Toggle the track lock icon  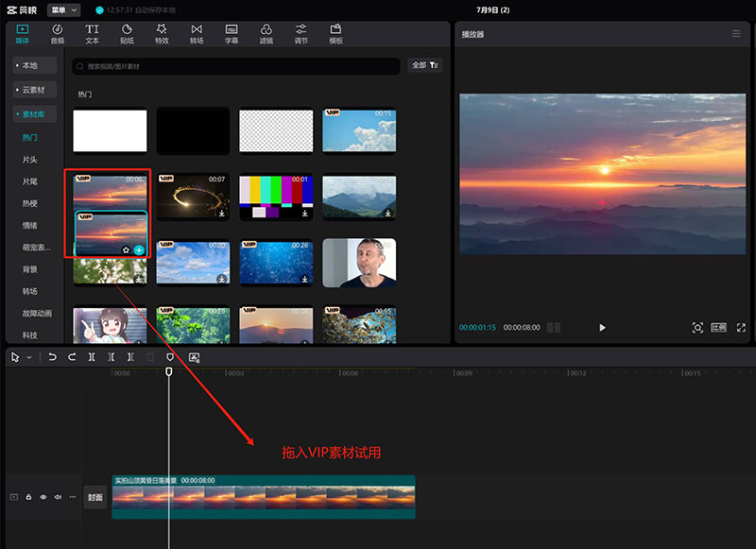tap(28, 496)
